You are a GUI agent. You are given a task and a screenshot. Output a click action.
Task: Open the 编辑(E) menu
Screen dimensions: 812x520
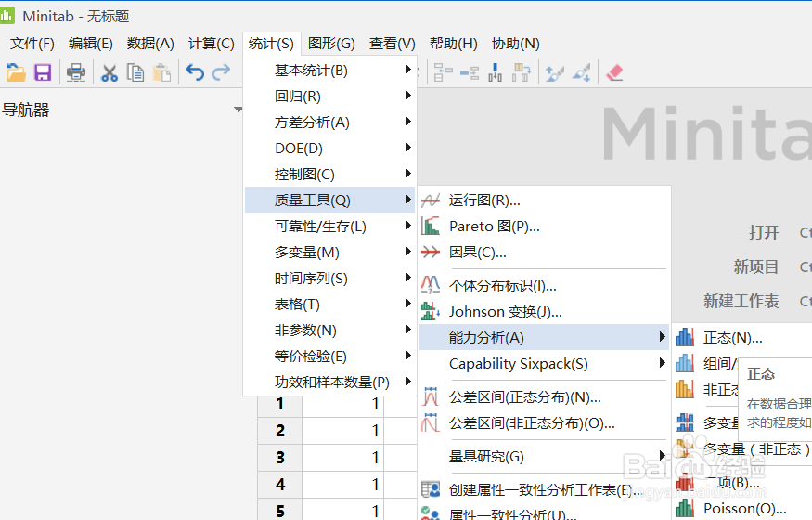pyautogui.click(x=91, y=44)
